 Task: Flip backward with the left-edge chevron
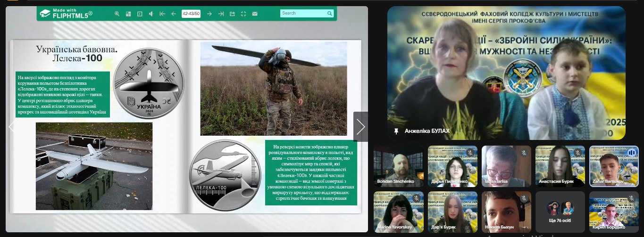pyautogui.click(x=12, y=127)
